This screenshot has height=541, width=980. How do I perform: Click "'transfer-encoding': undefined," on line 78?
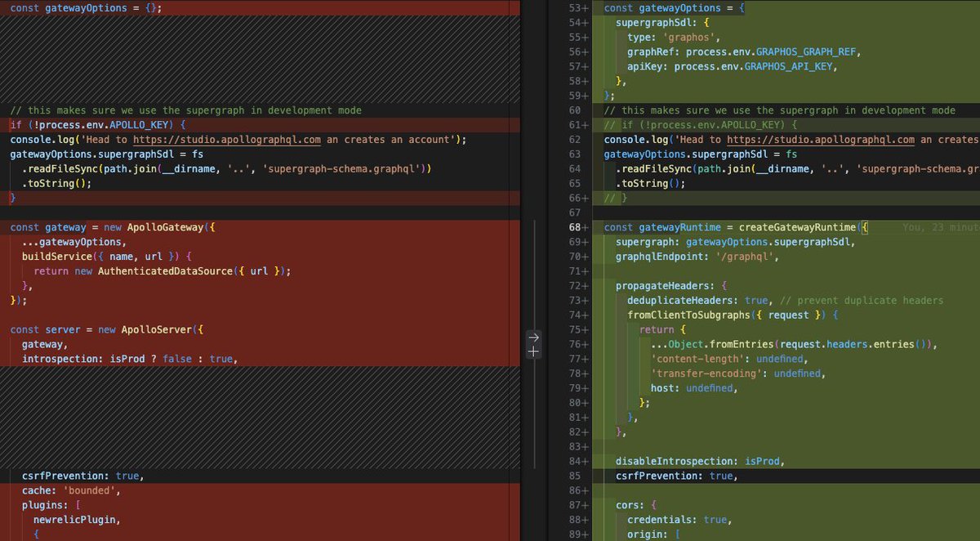tap(738, 373)
